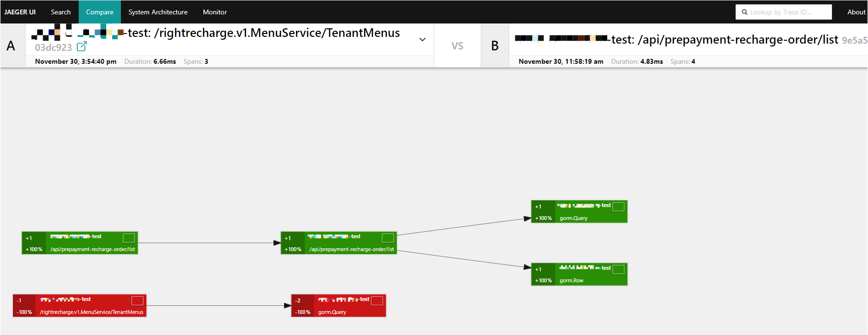The height and width of the screenshot is (335, 868).
Task: Click the search magnifier icon in lookup box
Action: [x=744, y=12]
